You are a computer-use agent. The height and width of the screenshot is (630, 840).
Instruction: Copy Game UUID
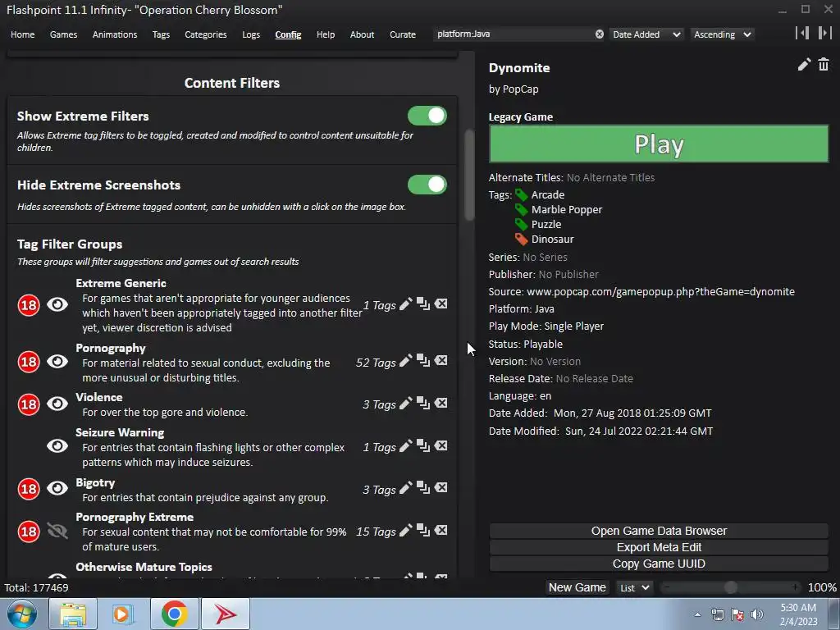659,564
